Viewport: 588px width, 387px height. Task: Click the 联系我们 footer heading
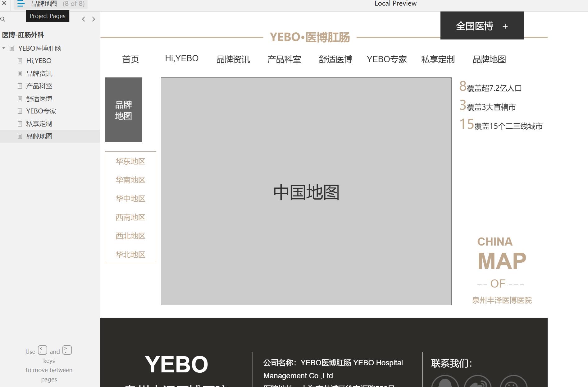(452, 363)
